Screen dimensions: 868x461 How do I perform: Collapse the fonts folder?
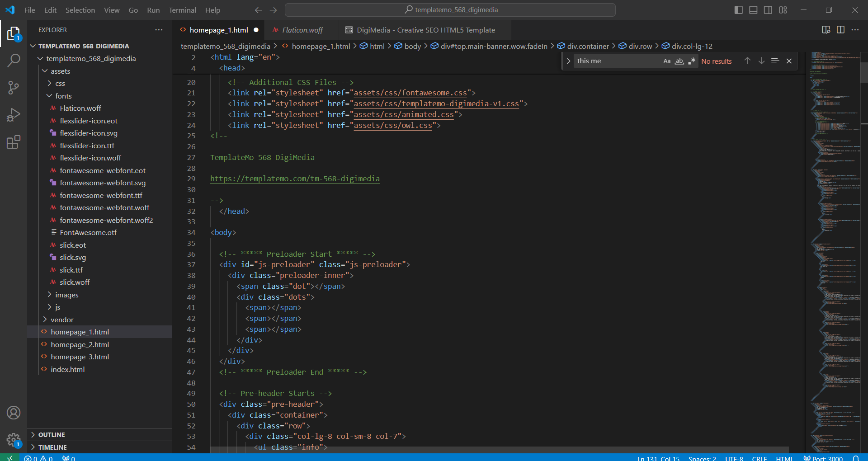63,96
